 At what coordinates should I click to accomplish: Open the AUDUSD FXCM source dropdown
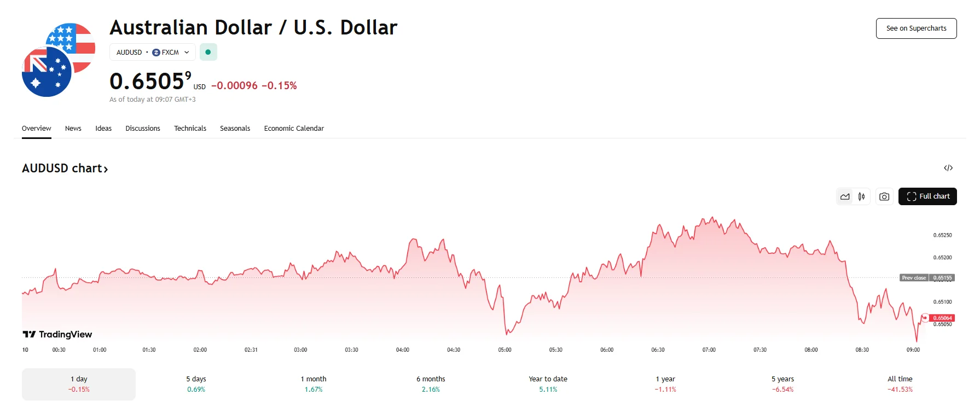153,52
